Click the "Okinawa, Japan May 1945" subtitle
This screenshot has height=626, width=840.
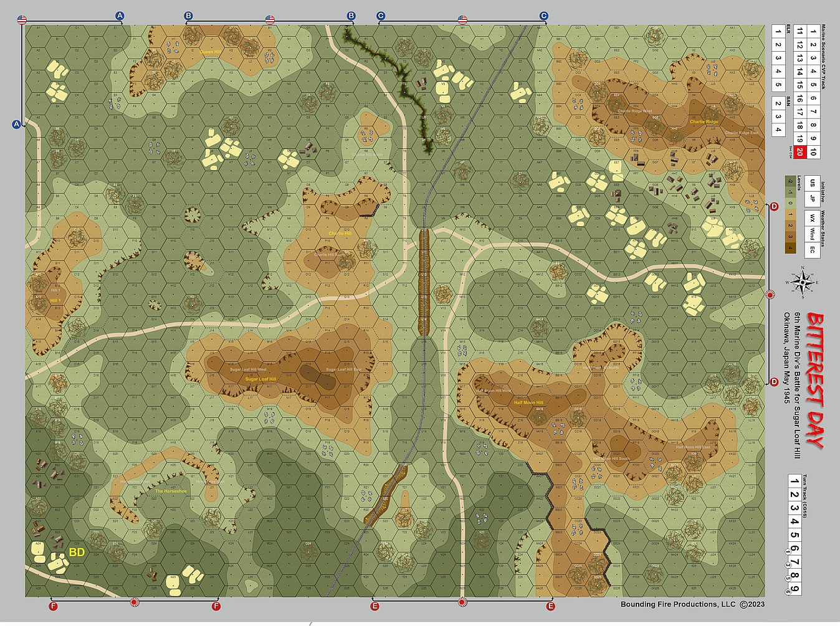(x=786, y=358)
